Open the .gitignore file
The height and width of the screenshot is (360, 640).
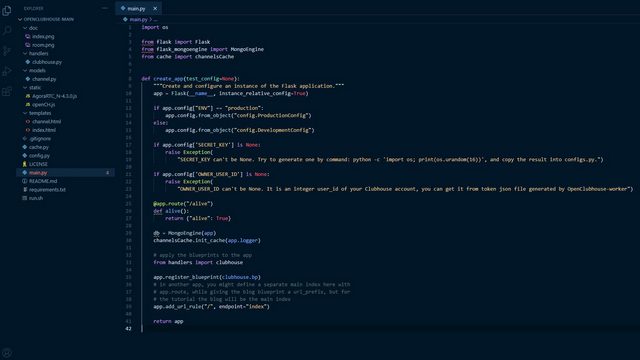(40, 139)
